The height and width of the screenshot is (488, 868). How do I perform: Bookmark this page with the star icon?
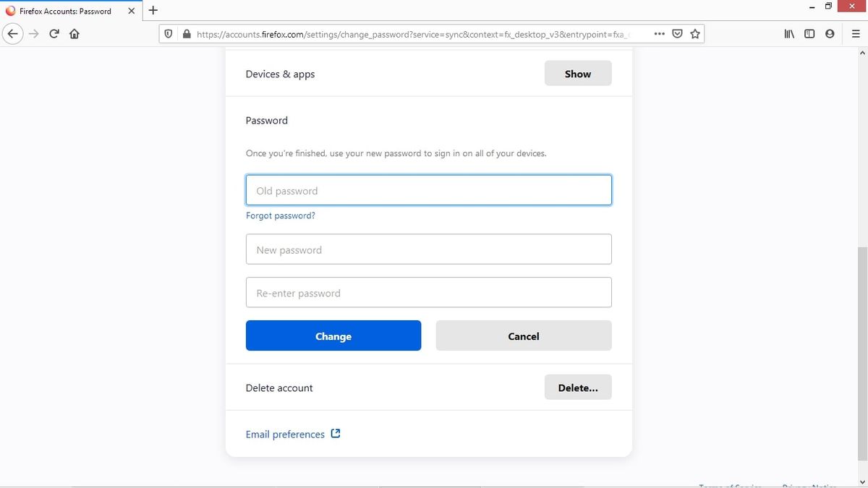pyautogui.click(x=694, y=33)
